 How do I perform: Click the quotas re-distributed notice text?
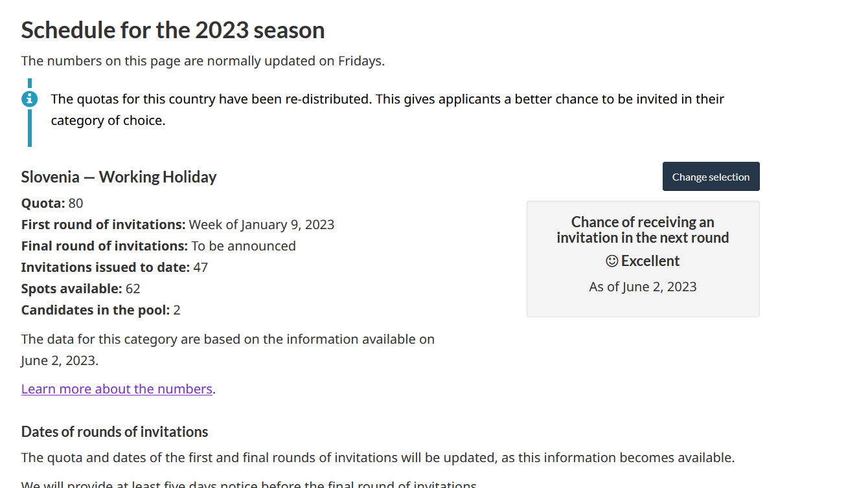click(387, 109)
